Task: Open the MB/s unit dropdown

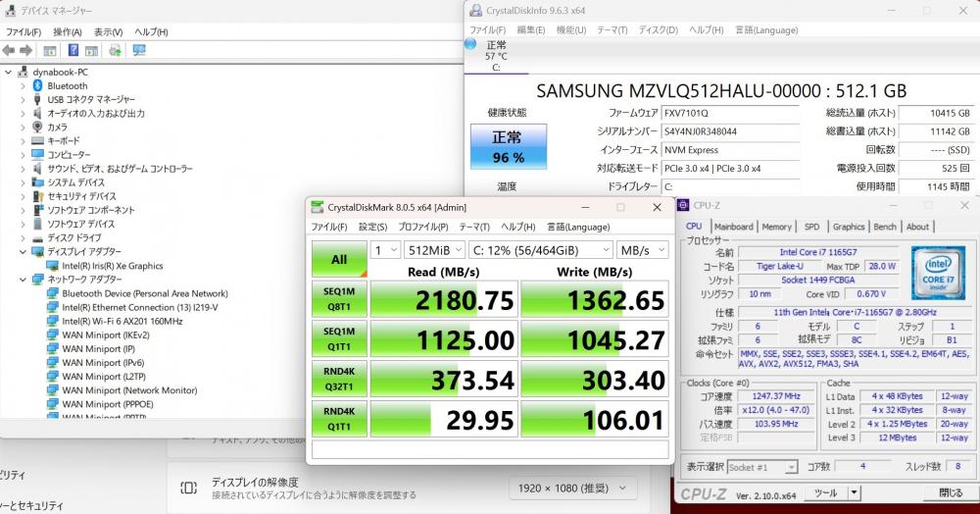Action: pyautogui.click(x=643, y=250)
